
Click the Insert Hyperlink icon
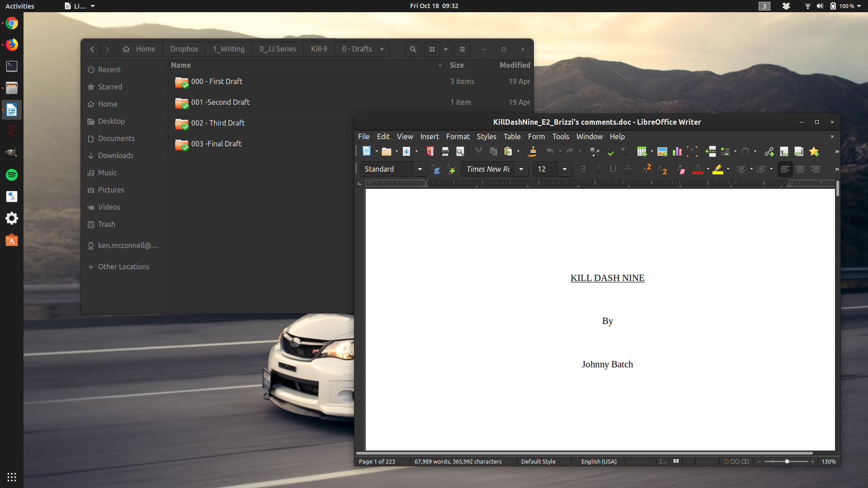[769, 152]
